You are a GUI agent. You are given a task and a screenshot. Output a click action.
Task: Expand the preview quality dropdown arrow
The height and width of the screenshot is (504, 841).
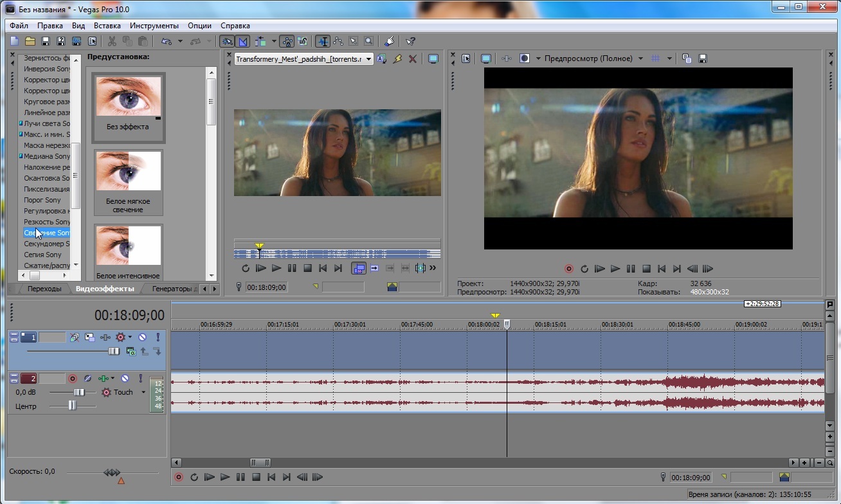pyautogui.click(x=640, y=59)
